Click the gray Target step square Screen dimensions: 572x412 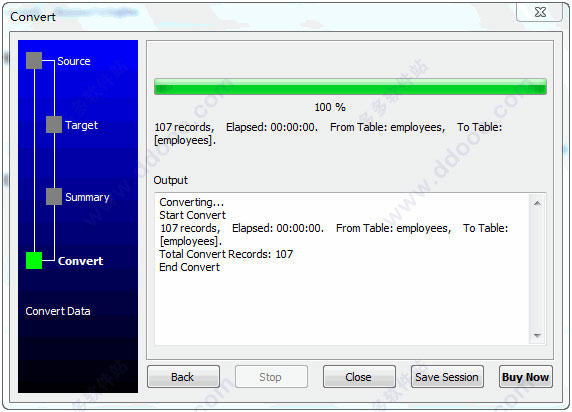pos(54,125)
